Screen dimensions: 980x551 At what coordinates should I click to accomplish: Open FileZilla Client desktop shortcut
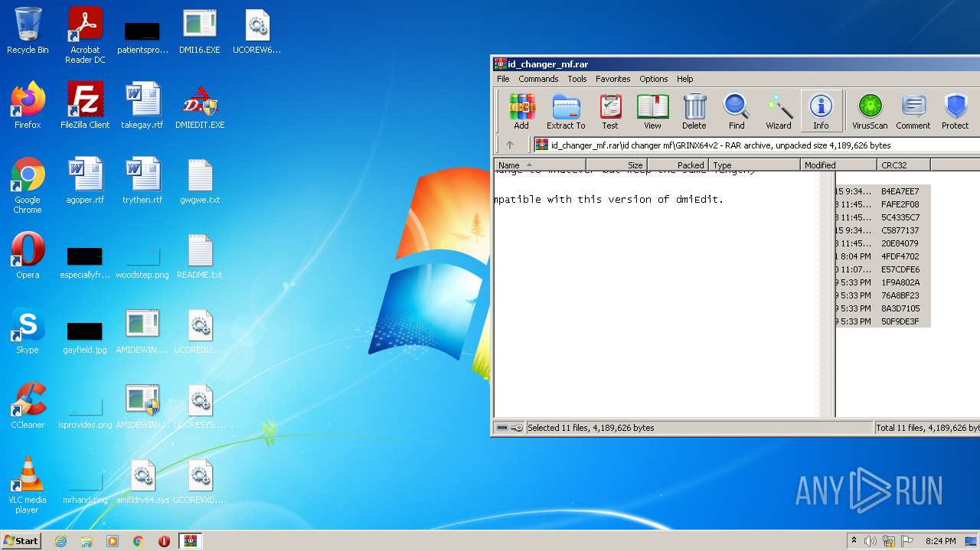(x=85, y=106)
